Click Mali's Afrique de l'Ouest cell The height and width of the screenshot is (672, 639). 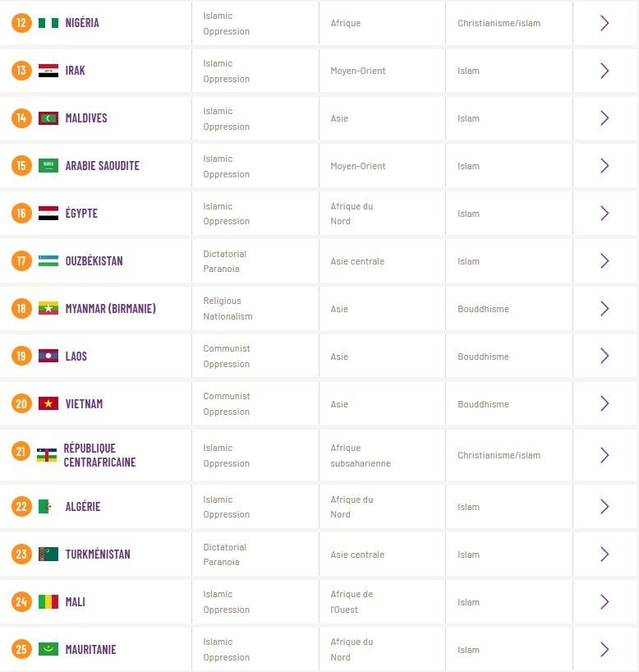(x=382, y=601)
